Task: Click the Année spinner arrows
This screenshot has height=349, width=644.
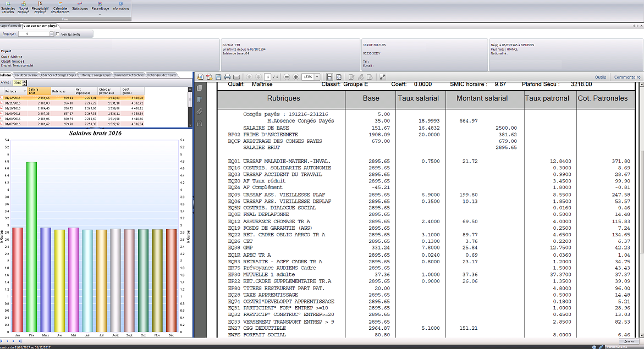Action: point(25,83)
